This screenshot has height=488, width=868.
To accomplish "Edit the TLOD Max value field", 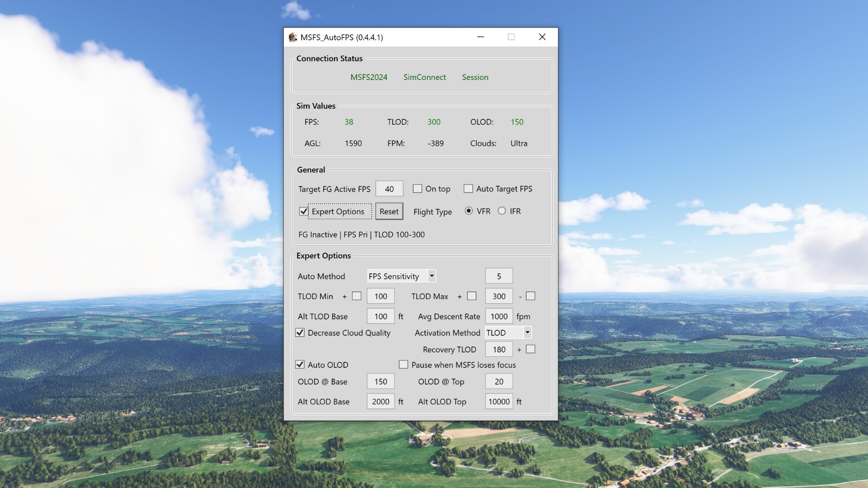I will [x=499, y=296].
